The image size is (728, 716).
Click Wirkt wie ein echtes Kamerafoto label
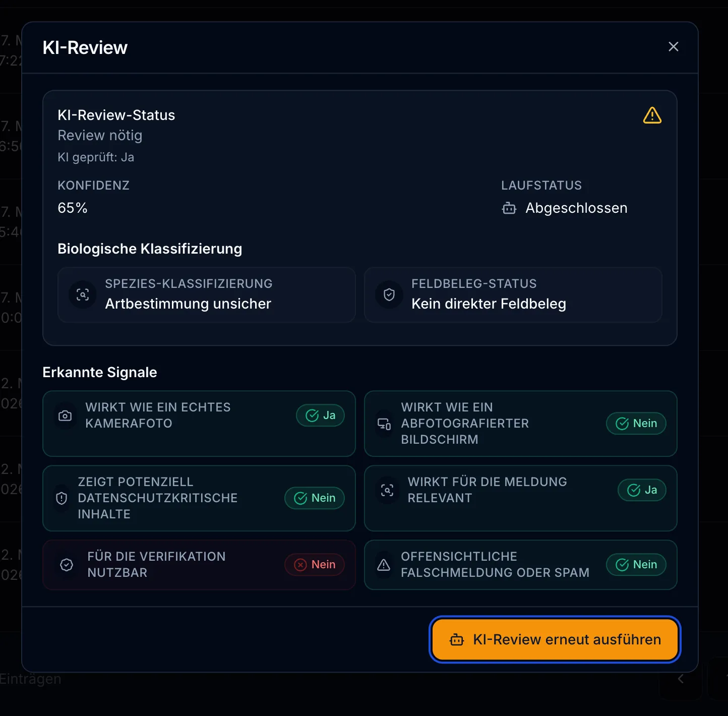[158, 415]
